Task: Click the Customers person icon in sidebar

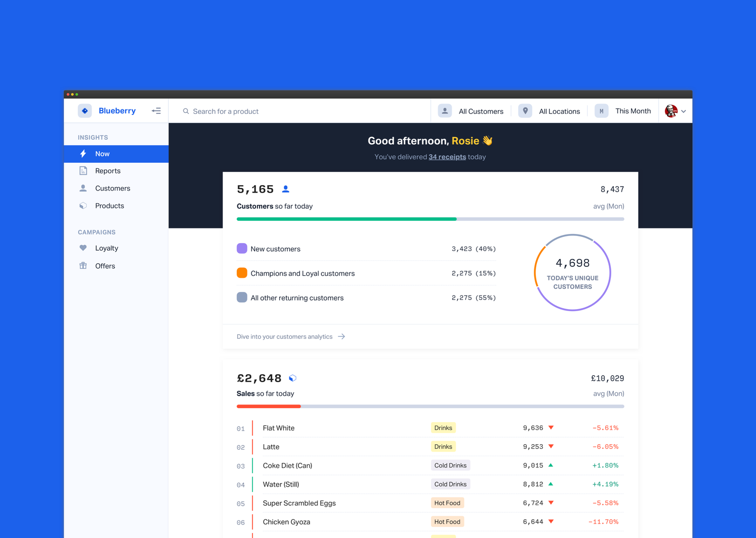Action: (x=83, y=188)
